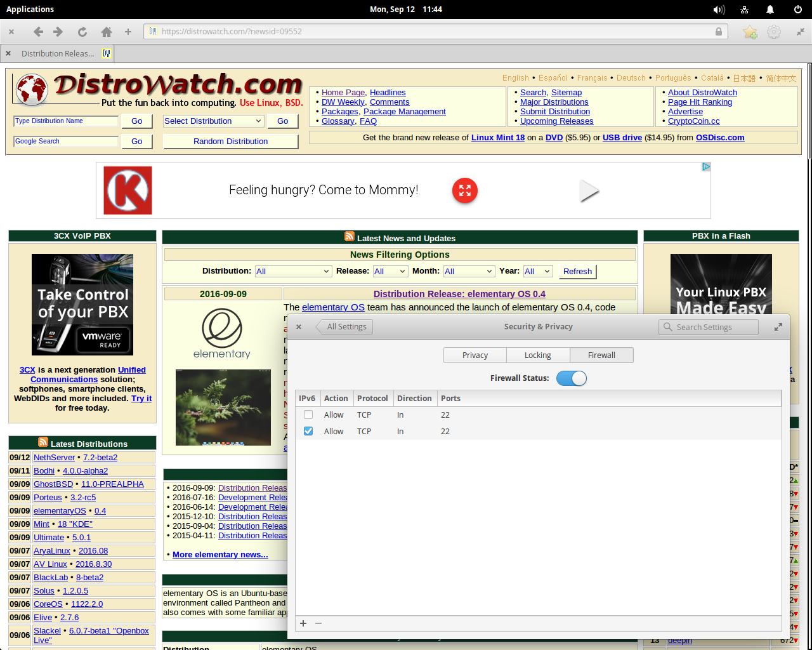812x650 pixels.
Task: Click the clock showing Mon, Sep 12
Action: point(406,10)
